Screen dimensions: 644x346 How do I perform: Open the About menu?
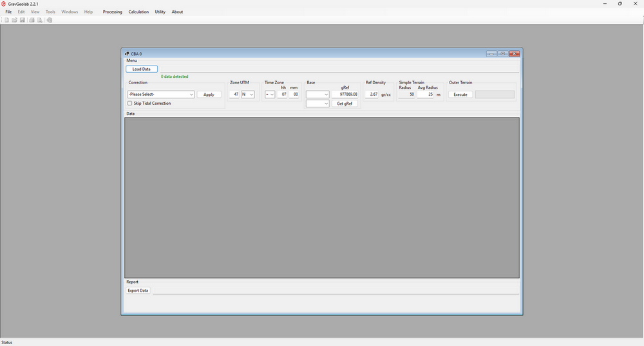(177, 12)
